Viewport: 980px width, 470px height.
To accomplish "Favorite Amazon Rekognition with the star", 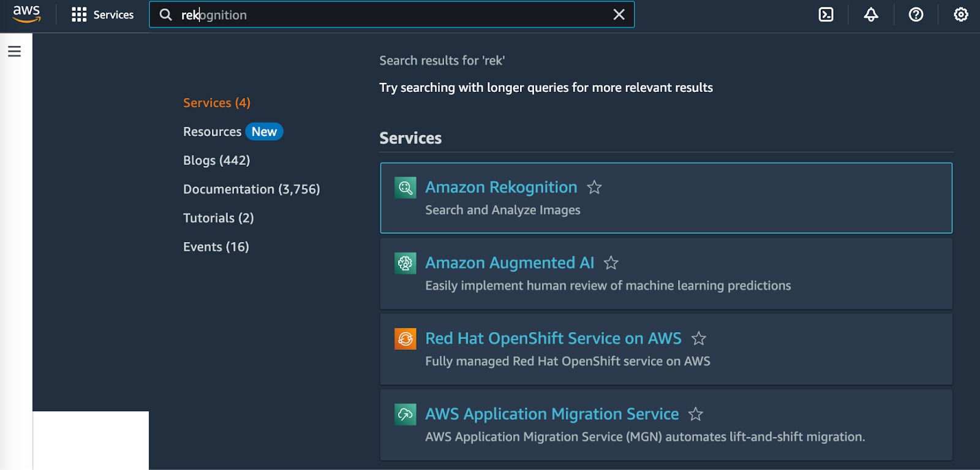I will click(x=594, y=188).
